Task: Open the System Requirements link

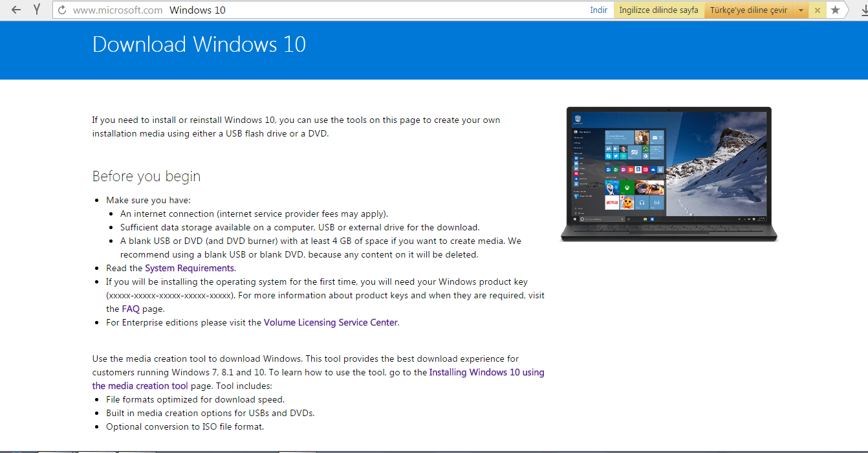Action: click(190, 268)
